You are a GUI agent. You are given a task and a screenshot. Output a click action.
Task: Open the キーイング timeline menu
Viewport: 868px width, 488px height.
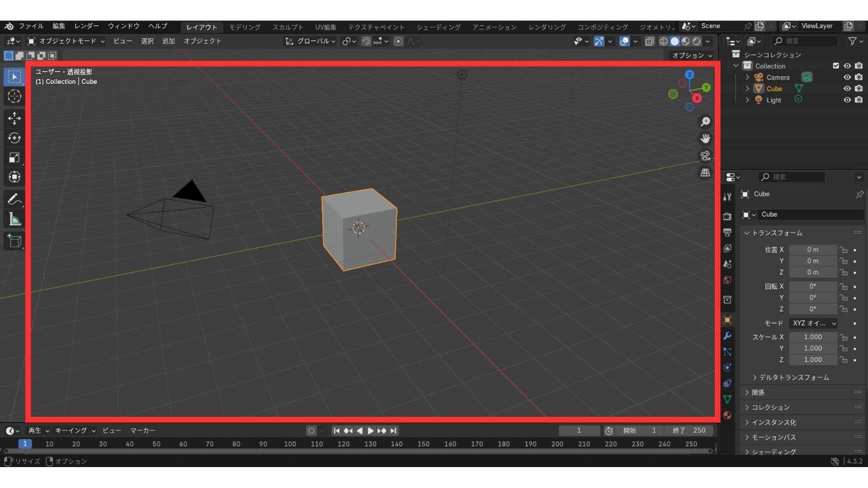point(75,431)
